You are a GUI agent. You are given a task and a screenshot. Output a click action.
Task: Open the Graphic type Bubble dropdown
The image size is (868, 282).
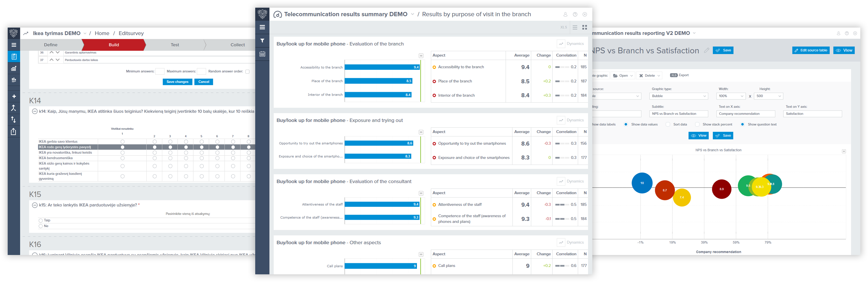click(x=679, y=96)
